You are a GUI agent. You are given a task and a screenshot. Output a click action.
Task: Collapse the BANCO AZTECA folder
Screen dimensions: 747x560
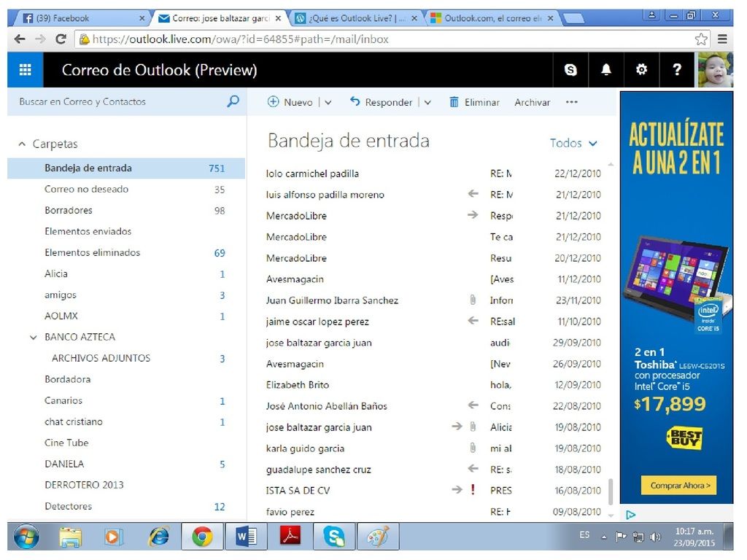[x=33, y=337]
